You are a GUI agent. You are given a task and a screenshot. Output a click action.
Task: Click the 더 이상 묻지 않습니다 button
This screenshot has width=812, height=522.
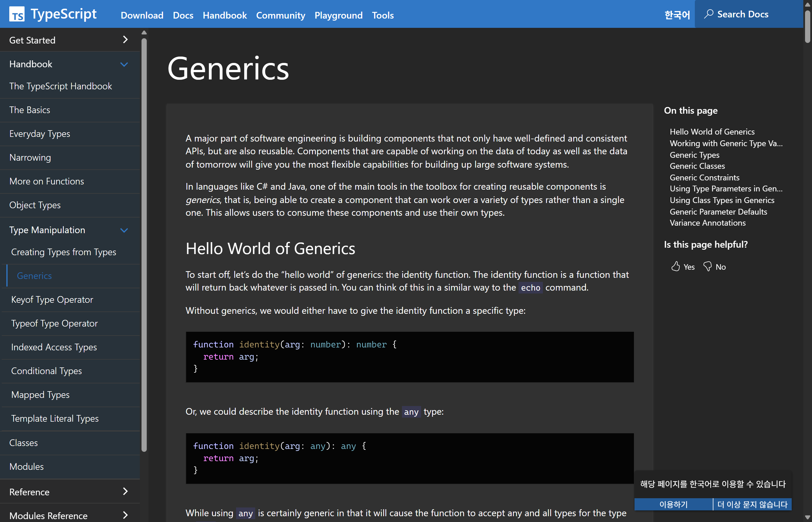(x=752, y=504)
